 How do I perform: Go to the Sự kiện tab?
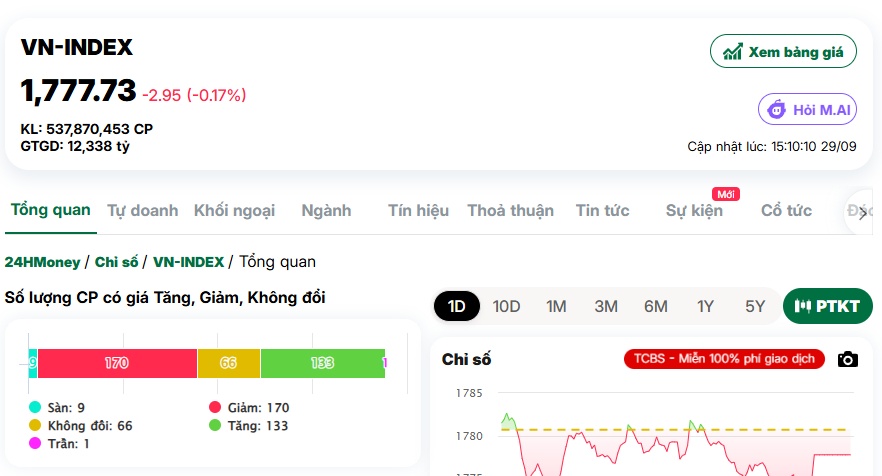694,210
